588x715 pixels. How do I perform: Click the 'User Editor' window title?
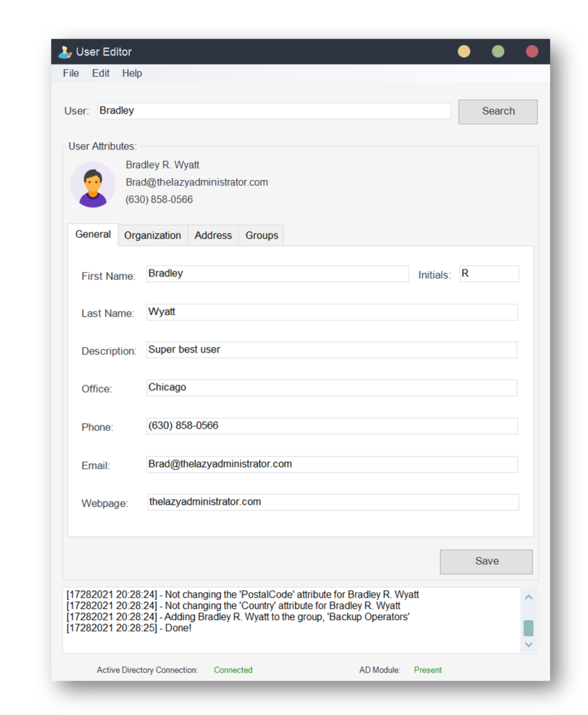(x=104, y=52)
